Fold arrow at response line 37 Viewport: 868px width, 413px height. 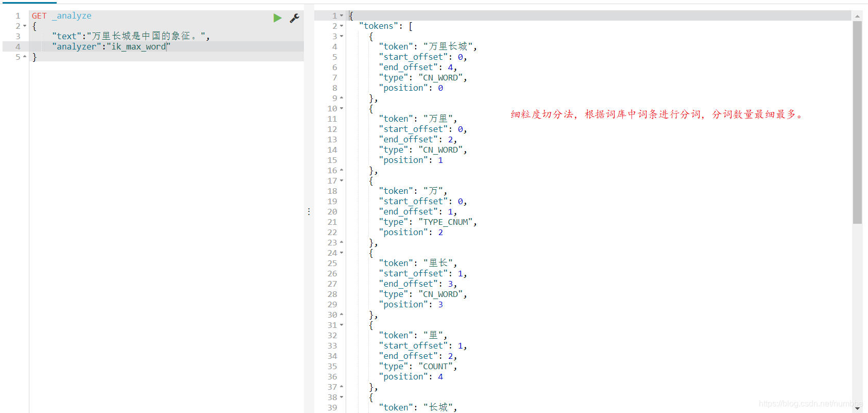tap(342, 387)
